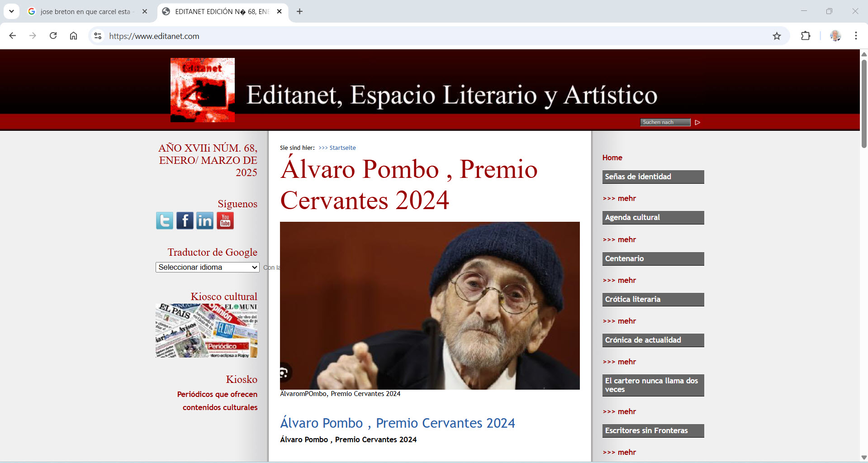The width and height of the screenshot is (868, 463).
Task: Open the Twitter follow icon
Action: point(165,221)
